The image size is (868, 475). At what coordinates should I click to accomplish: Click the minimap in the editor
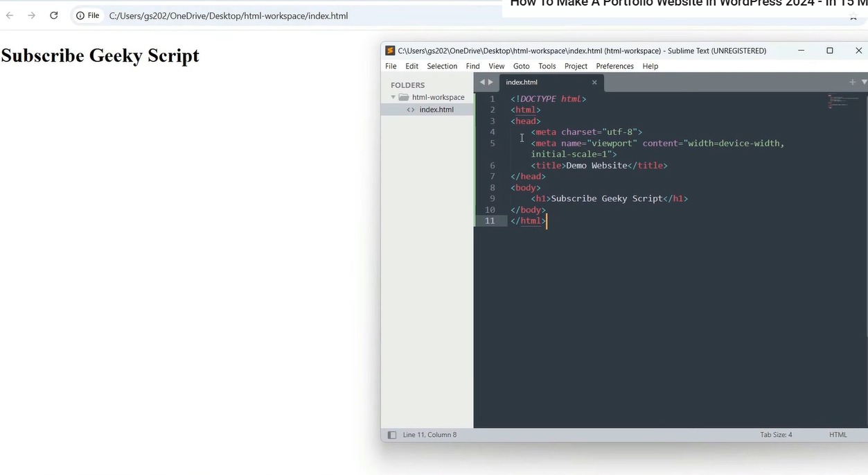coord(843,101)
